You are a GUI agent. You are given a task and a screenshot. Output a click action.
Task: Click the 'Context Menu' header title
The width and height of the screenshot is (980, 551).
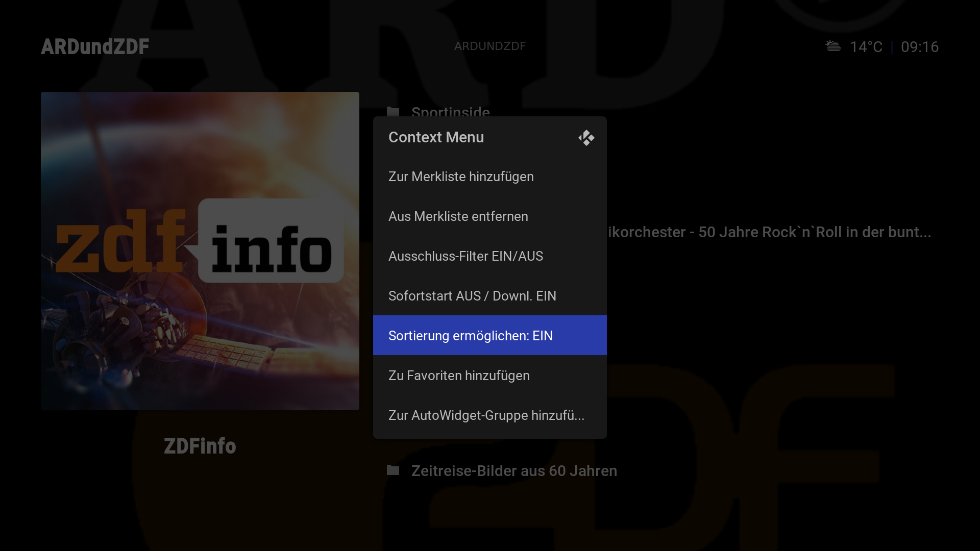point(436,137)
